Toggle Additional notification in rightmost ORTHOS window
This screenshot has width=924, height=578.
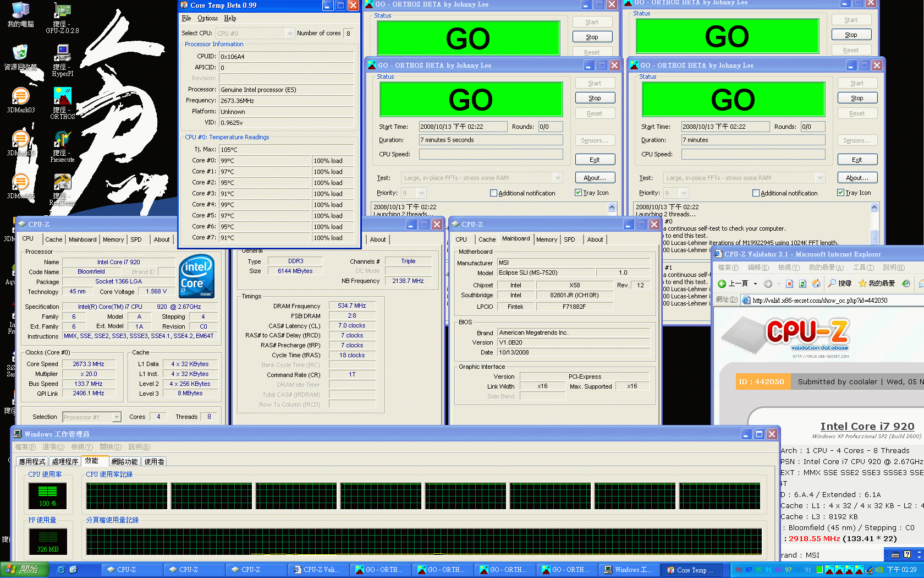click(785, 193)
